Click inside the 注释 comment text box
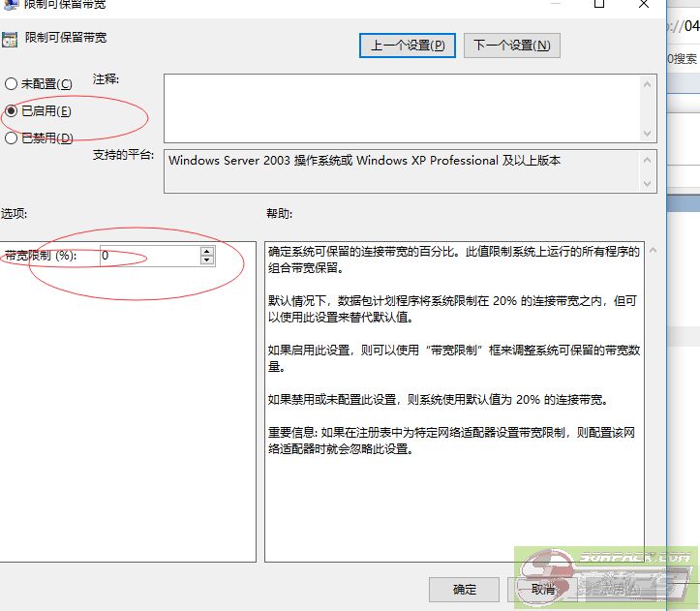 pyautogui.click(x=402, y=107)
